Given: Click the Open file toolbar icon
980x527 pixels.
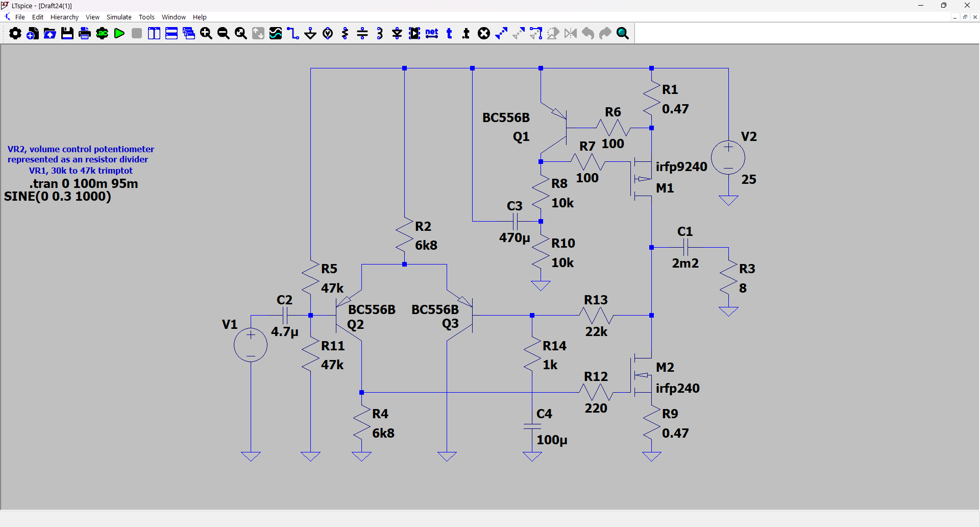Looking at the screenshot, I should tap(50, 34).
